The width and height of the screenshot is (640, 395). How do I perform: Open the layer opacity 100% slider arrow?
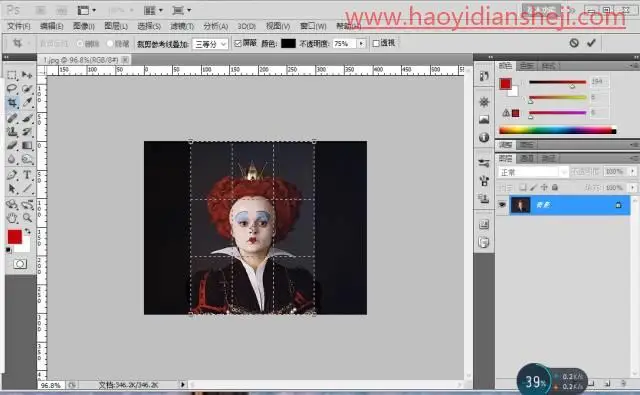pyautogui.click(x=633, y=172)
